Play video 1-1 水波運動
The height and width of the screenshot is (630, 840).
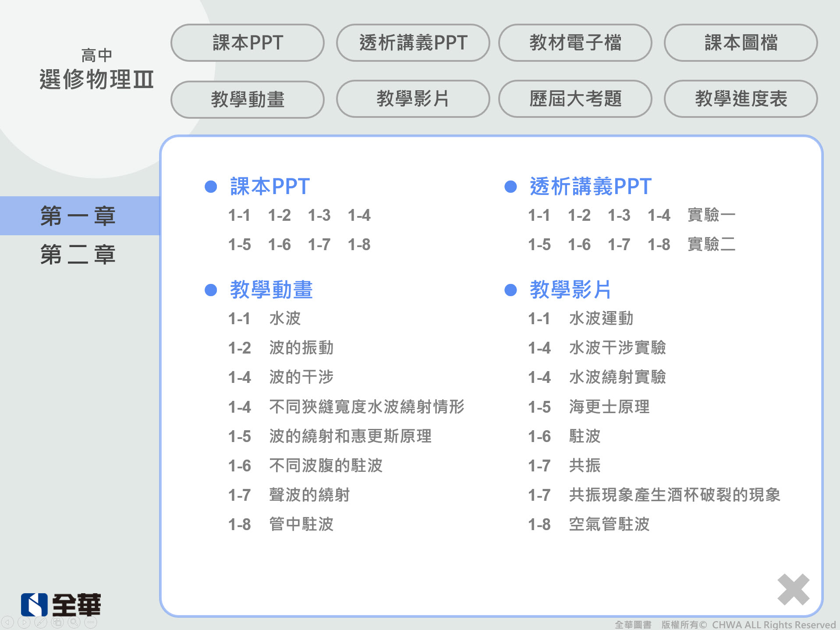581,319
